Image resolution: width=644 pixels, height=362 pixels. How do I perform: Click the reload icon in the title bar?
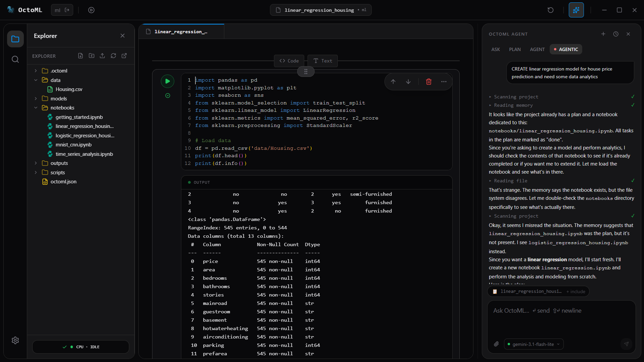[550, 10]
